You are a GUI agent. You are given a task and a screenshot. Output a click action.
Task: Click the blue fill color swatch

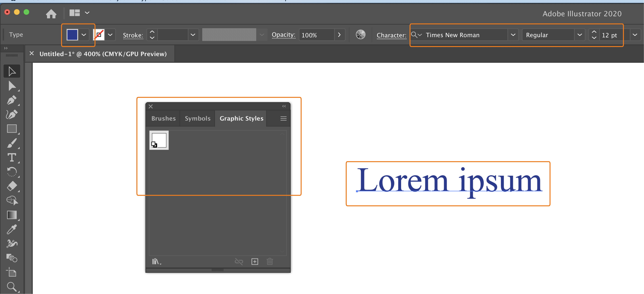tap(72, 35)
